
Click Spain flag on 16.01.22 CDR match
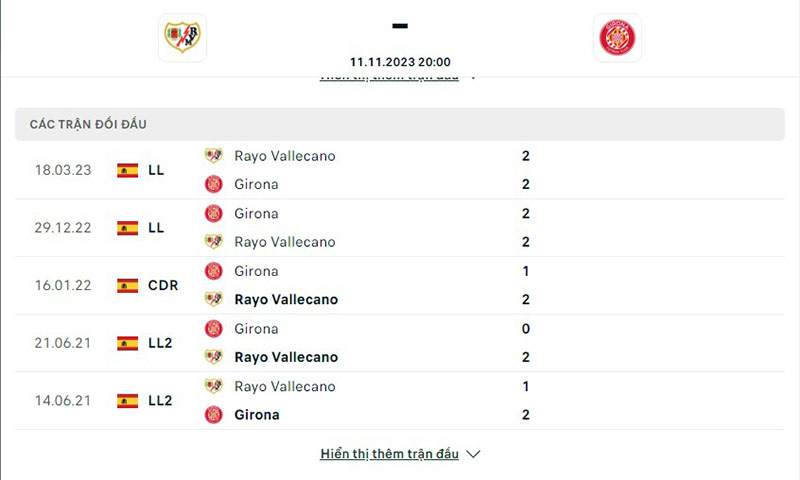tap(127, 285)
